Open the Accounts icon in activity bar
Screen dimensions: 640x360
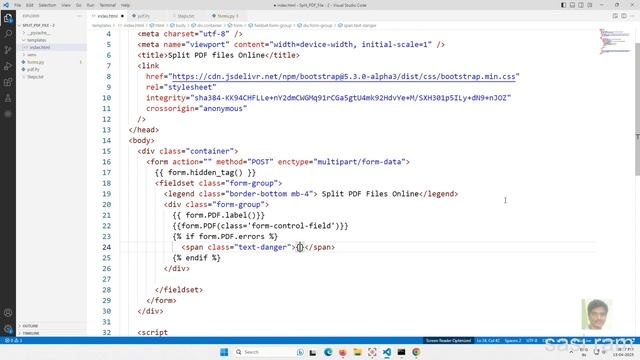8,313
